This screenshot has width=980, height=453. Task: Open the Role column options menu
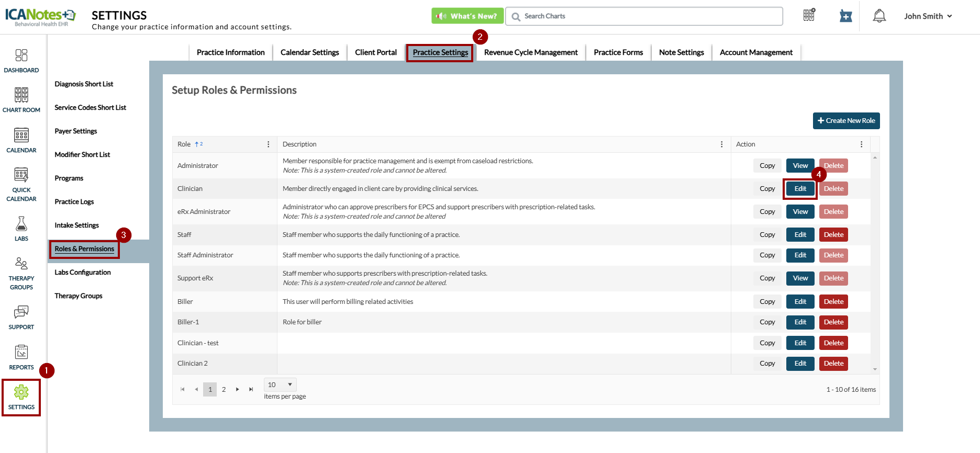[269, 144]
